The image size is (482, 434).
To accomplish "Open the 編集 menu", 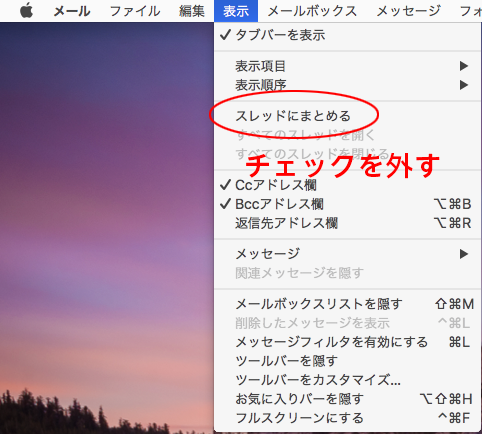I will click(192, 11).
